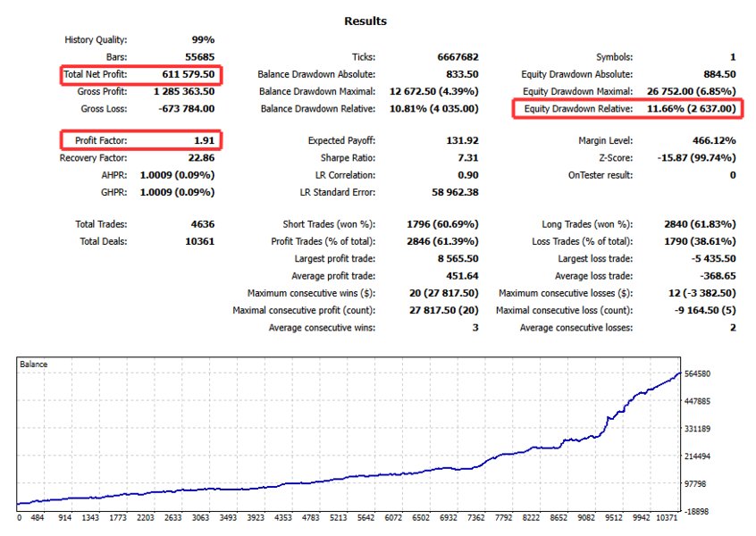The image size is (756, 536).
Task: Click Equity Drawdown Maximal value 26 752.00 (6.85%)
Action: (692, 92)
